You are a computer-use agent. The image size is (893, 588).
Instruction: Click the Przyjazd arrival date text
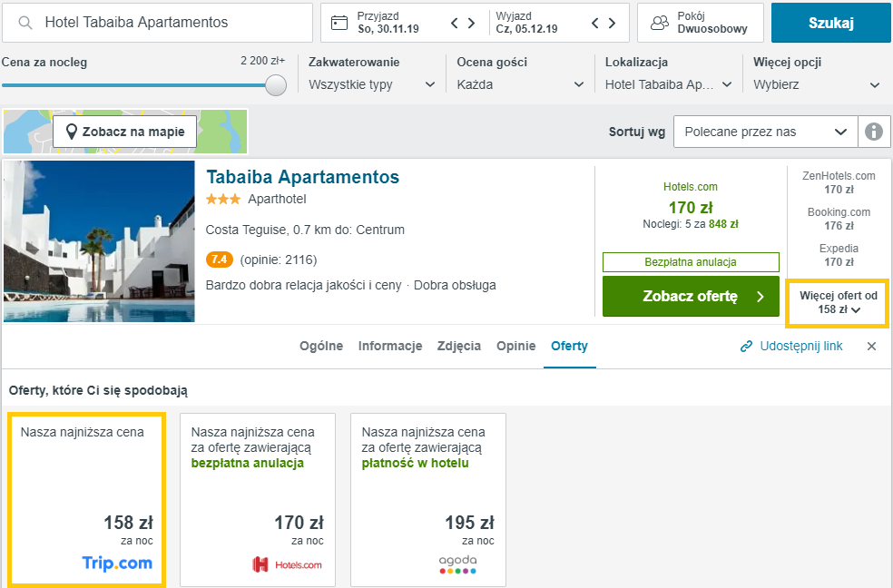pyautogui.click(x=388, y=23)
